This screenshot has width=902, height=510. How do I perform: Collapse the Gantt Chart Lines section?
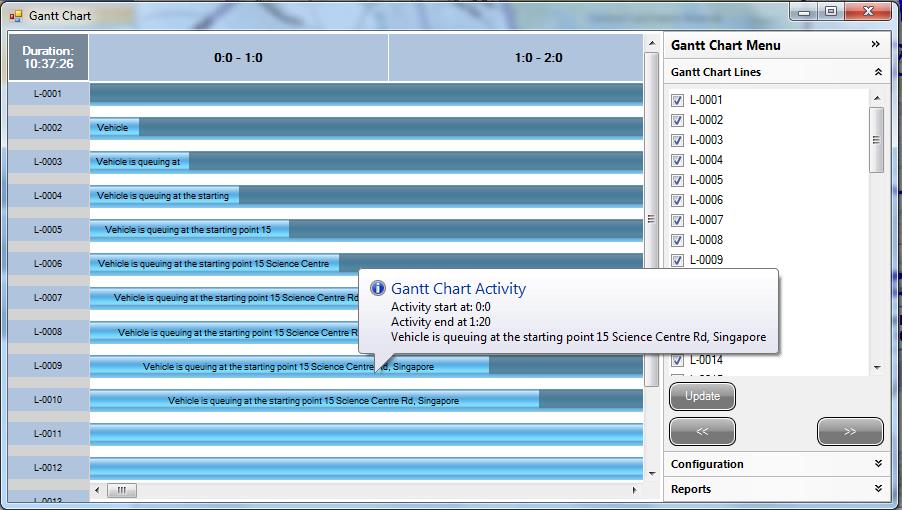(x=877, y=72)
